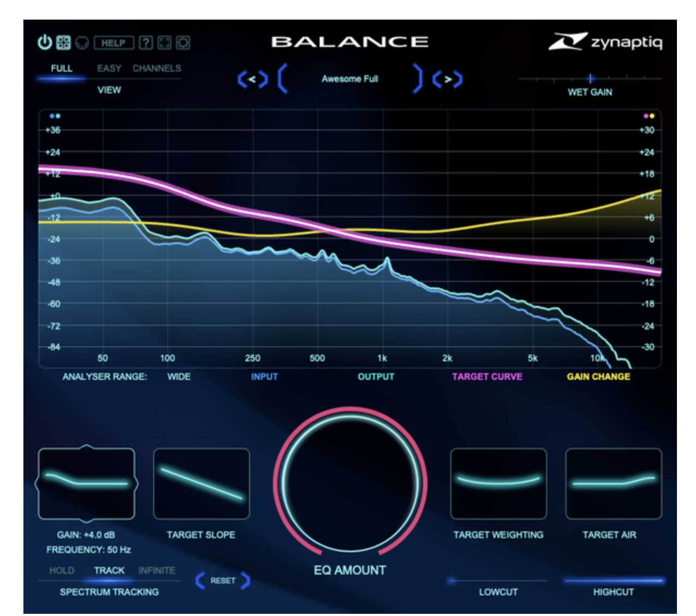Viewport: 696px width, 616px height.
Task: Switch to the EASY view tab
Action: point(109,69)
